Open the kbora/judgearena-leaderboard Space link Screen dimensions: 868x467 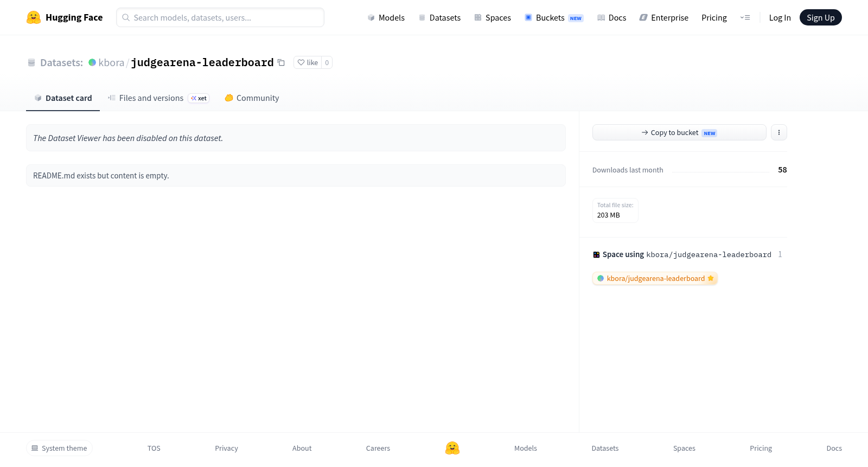655,278
